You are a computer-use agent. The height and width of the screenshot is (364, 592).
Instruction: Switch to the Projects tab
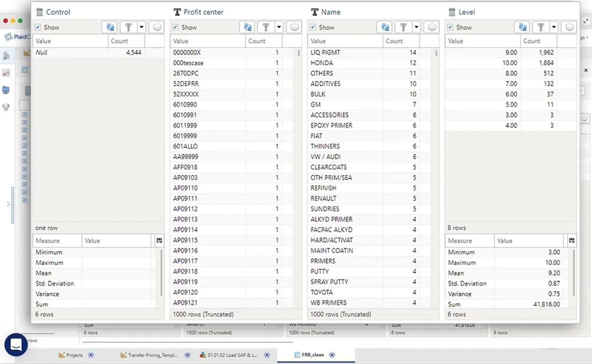click(71, 355)
